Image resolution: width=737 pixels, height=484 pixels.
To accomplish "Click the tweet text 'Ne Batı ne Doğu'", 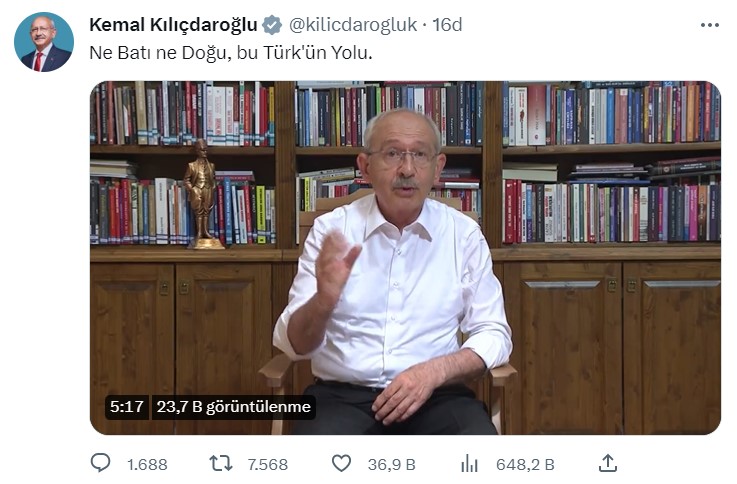I will (x=158, y=53).
